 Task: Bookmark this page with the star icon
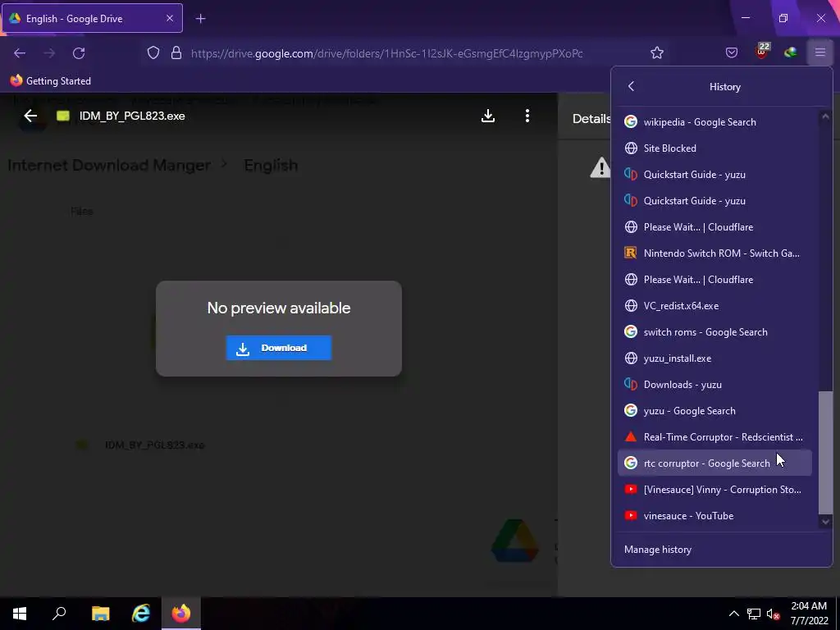[x=657, y=52]
